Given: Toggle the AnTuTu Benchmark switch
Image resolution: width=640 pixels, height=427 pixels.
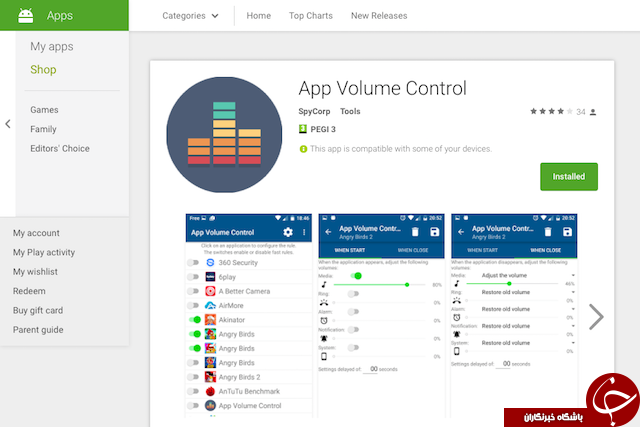Looking at the screenshot, I should click(193, 391).
